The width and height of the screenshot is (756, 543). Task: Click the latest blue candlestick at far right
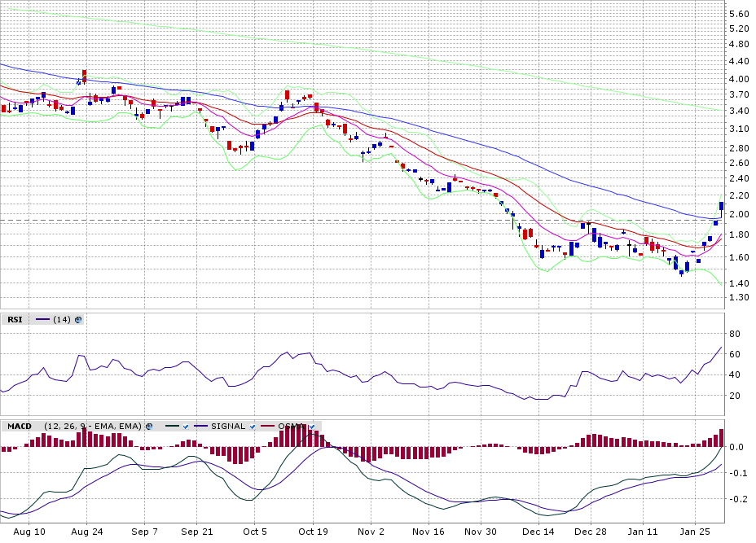721,206
